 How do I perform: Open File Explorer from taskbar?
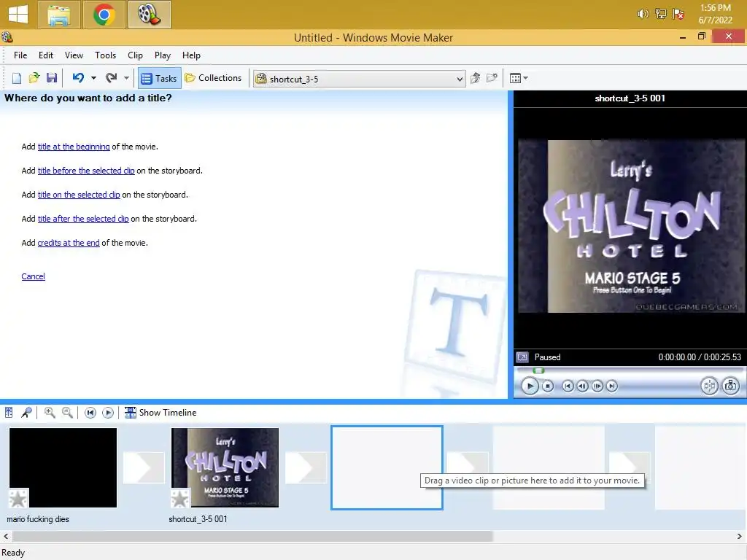59,15
